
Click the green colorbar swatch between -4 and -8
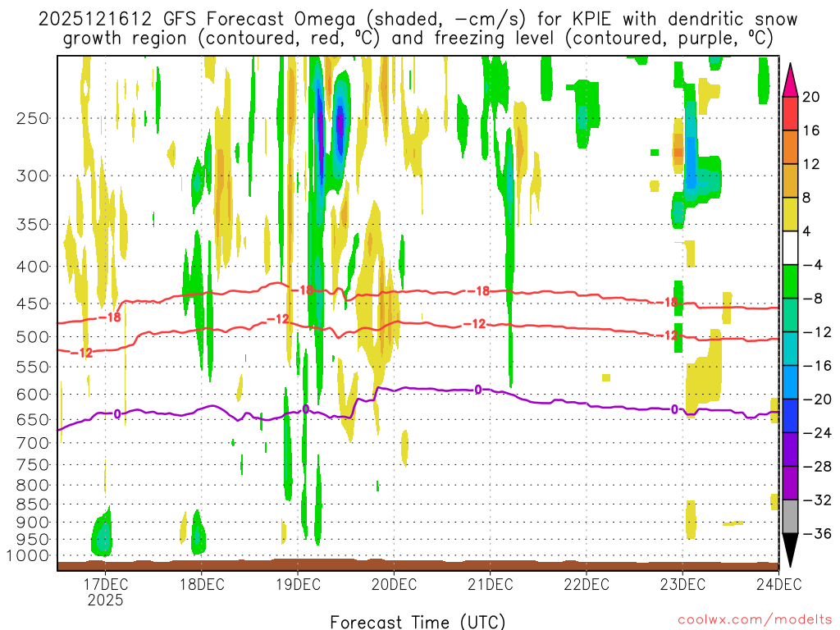coord(790,282)
